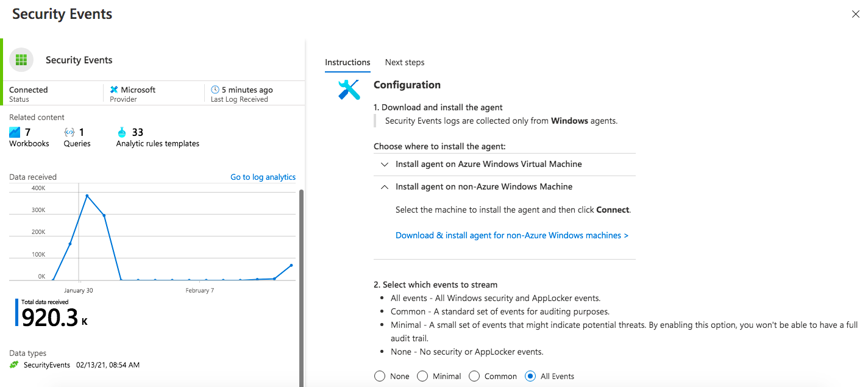This screenshot has height=387, width=868.
Task: Open Go to log analytics link
Action: 263,177
